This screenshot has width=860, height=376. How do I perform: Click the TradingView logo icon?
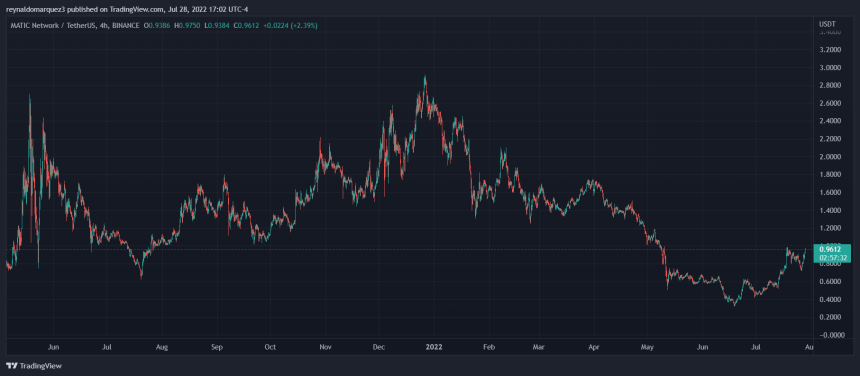(x=12, y=366)
